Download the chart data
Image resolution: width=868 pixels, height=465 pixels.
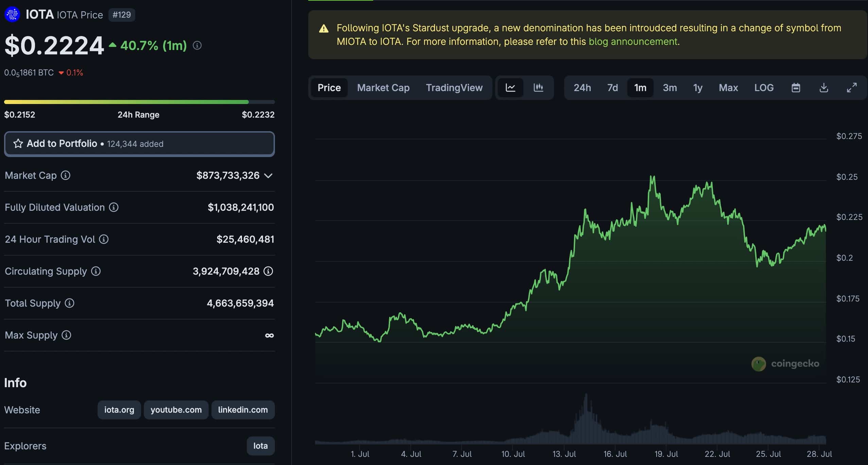pyautogui.click(x=824, y=88)
